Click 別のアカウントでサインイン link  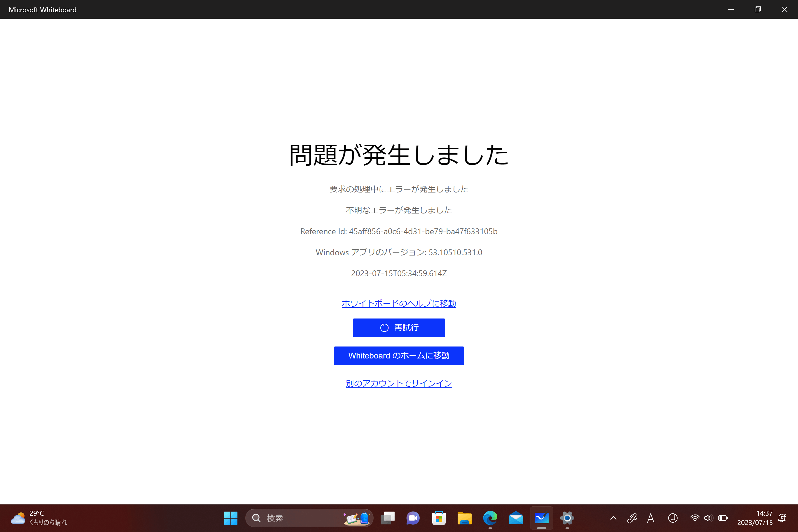click(x=399, y=383)
